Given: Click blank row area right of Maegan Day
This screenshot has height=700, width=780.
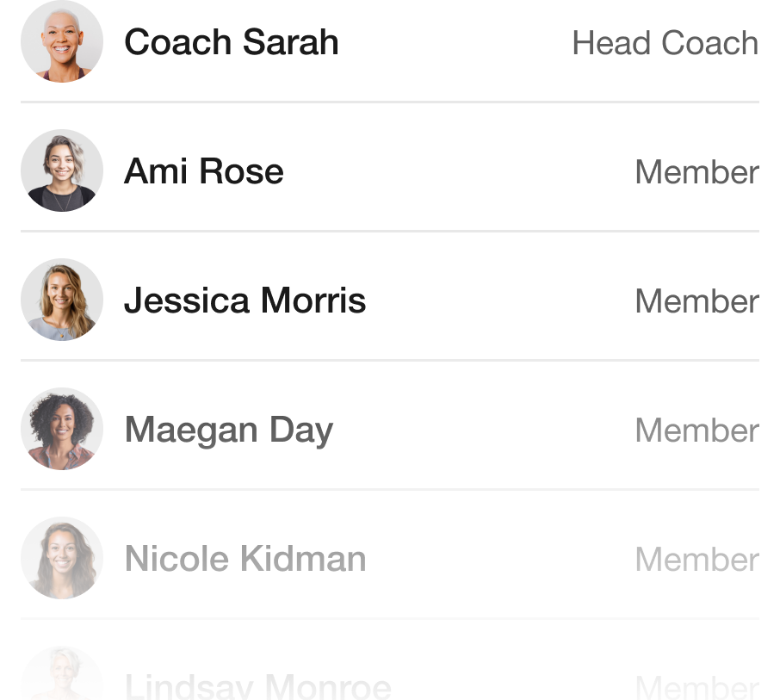Looking at the screenshot, I should point(484,430).
